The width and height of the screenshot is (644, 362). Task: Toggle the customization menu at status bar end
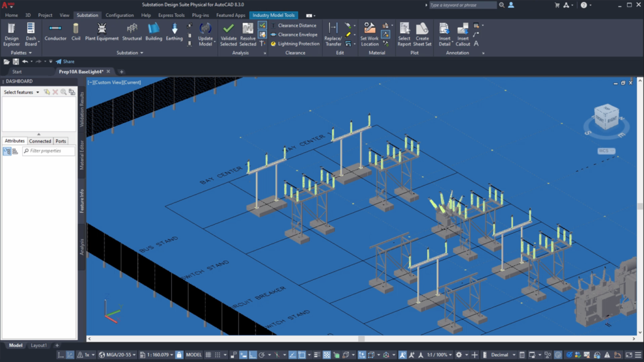638,354
